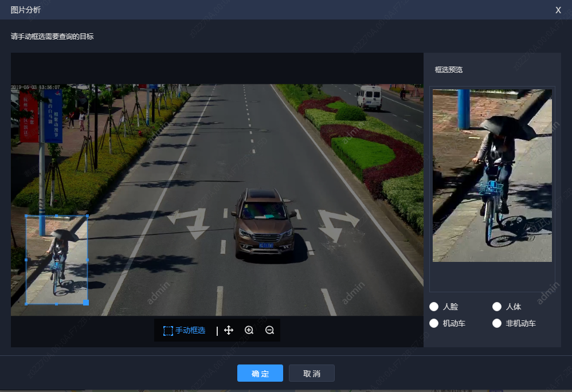572x392 pixels.
Task: Click the top-left selection box handle
Action: pos(26,216)
